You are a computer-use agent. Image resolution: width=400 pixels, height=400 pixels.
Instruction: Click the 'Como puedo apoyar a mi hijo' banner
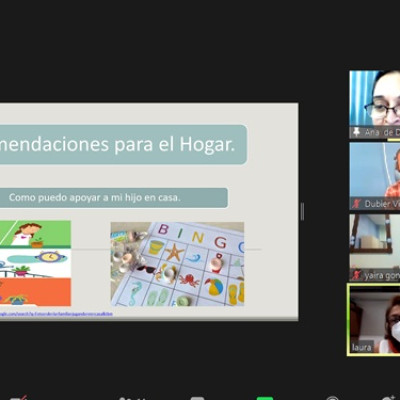114,198
